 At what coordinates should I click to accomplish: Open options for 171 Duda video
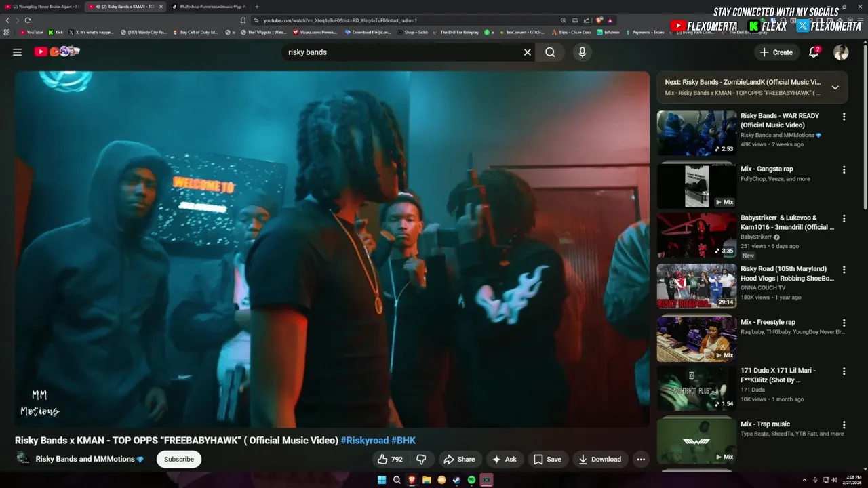click(844, 371)
